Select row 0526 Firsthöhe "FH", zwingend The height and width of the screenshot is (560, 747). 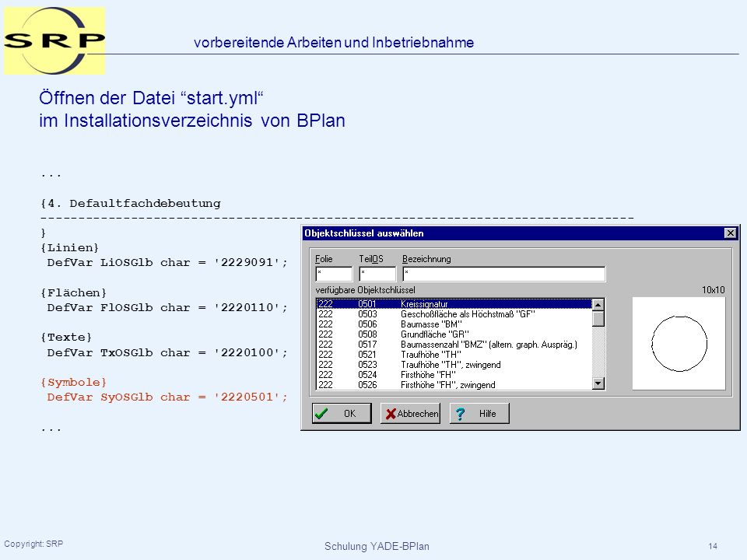point(454,385)
